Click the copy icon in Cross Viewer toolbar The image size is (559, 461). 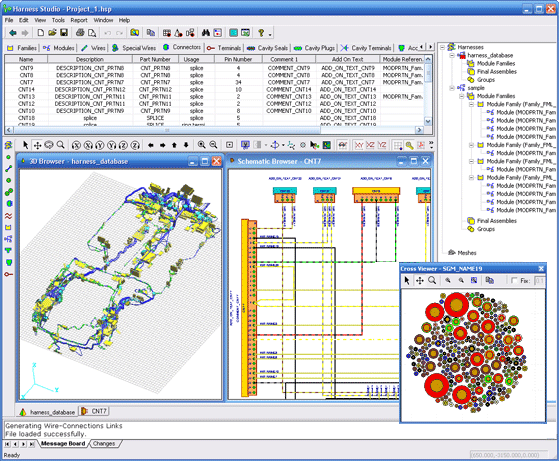(x=490, y=281)
